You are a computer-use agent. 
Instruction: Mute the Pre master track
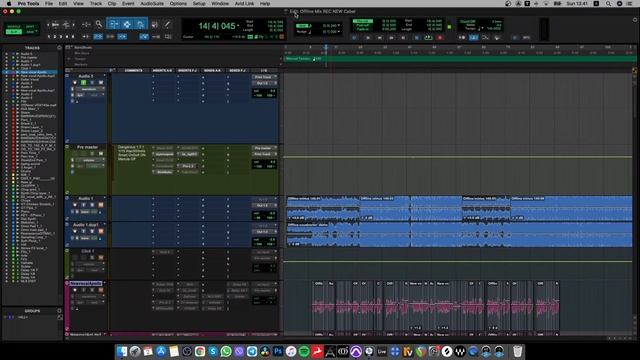[100, 154]
